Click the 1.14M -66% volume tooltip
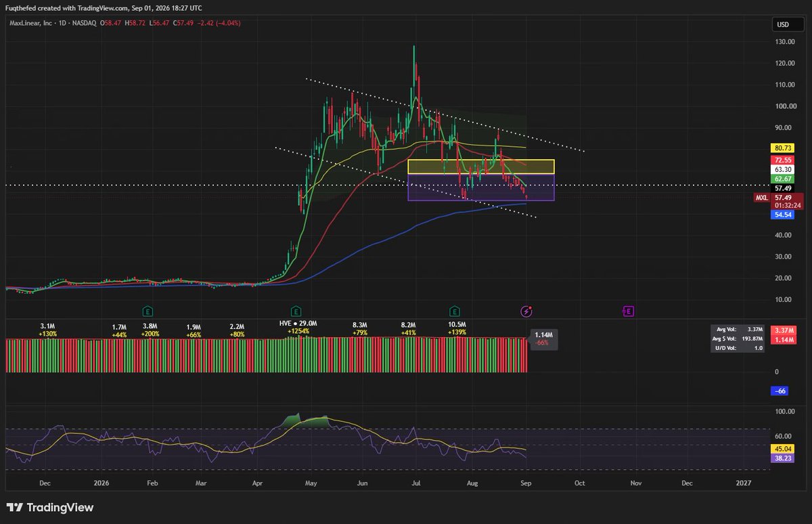 point(543,339)
